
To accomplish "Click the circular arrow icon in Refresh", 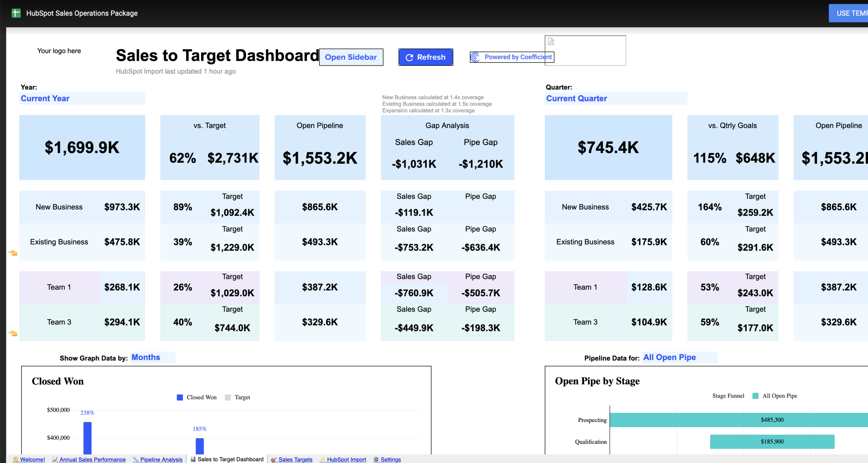I will coord(409,57).
